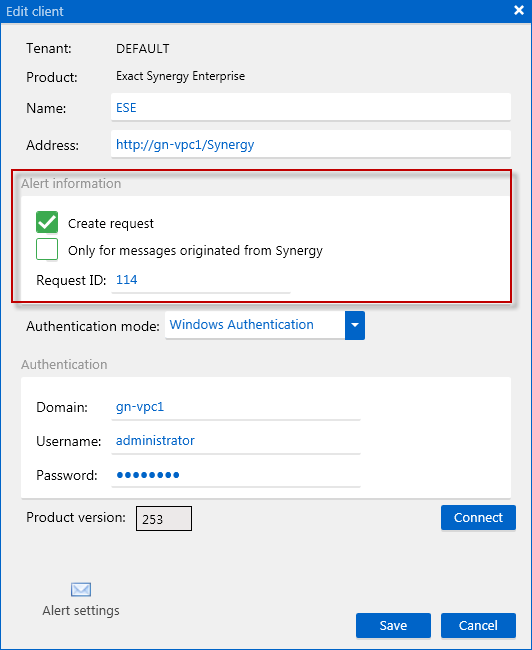The height and width of the screenshot is (650, 532).
Task: Open Alert settings envelope icon
Action: coord(81,589)
